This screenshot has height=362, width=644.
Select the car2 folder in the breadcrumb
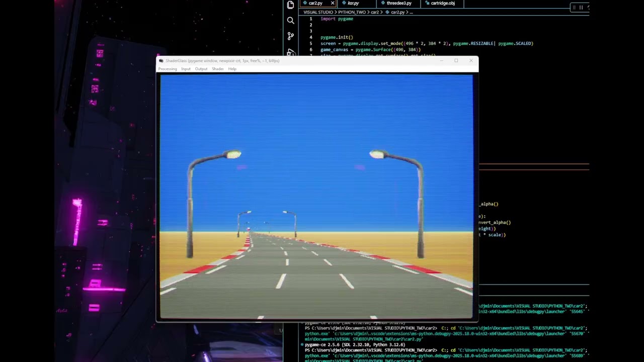point(375,12)
